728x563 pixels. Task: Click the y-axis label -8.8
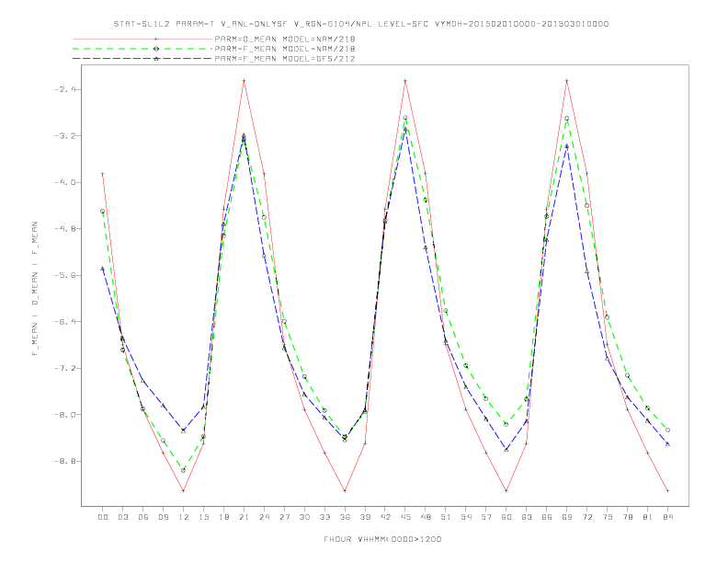64,461
